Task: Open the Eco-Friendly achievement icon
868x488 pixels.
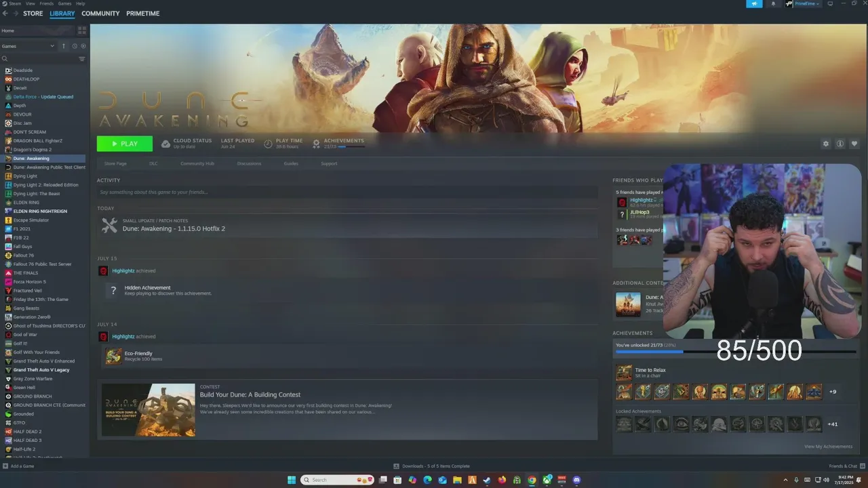Action: tap(113, 356)
